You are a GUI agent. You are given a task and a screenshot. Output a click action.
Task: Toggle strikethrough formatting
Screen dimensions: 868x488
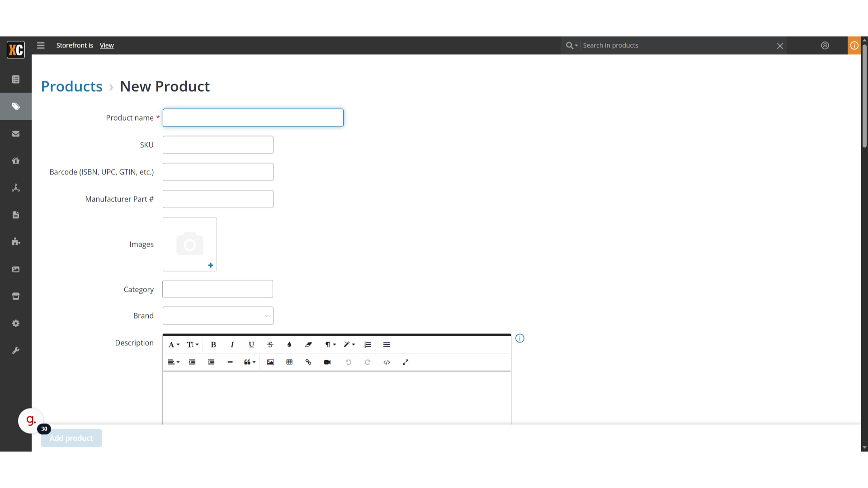tap(270, 345)
